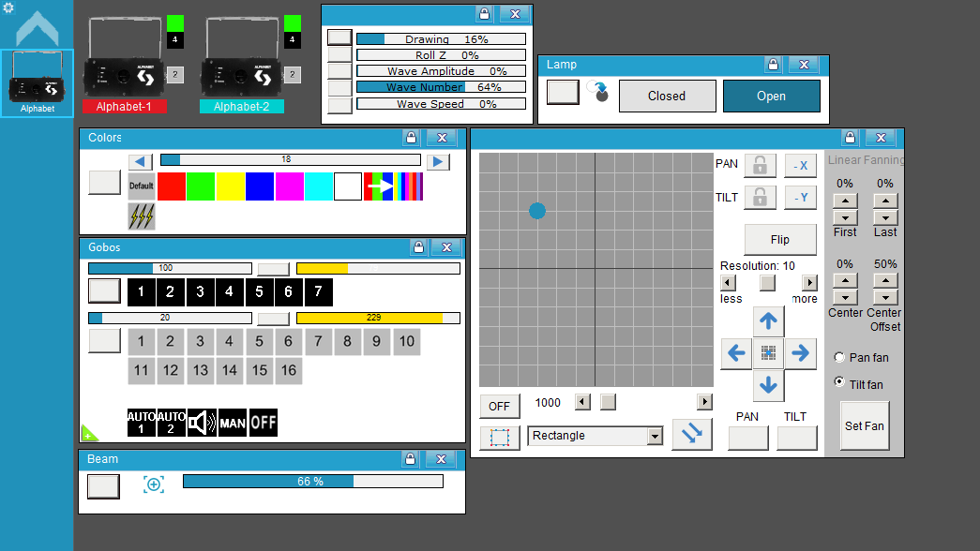
Task: Pick the green color swatch
Action: pos(201,186)
